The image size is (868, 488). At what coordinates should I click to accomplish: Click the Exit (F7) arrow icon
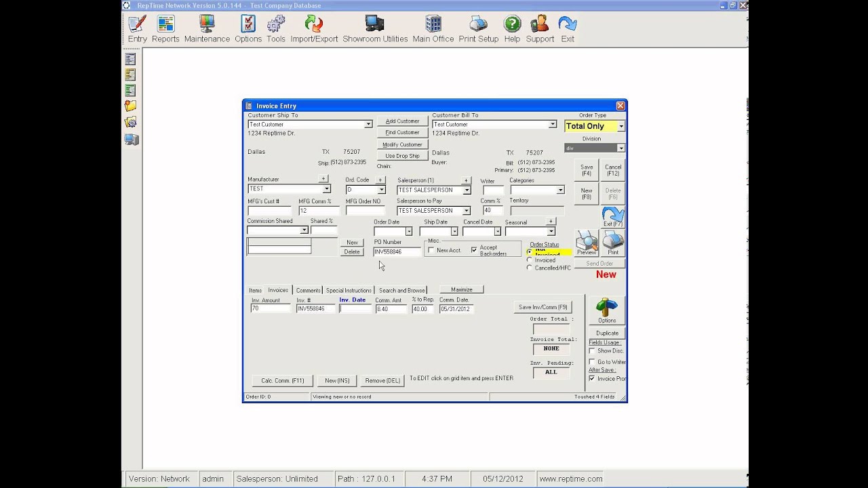613,217
